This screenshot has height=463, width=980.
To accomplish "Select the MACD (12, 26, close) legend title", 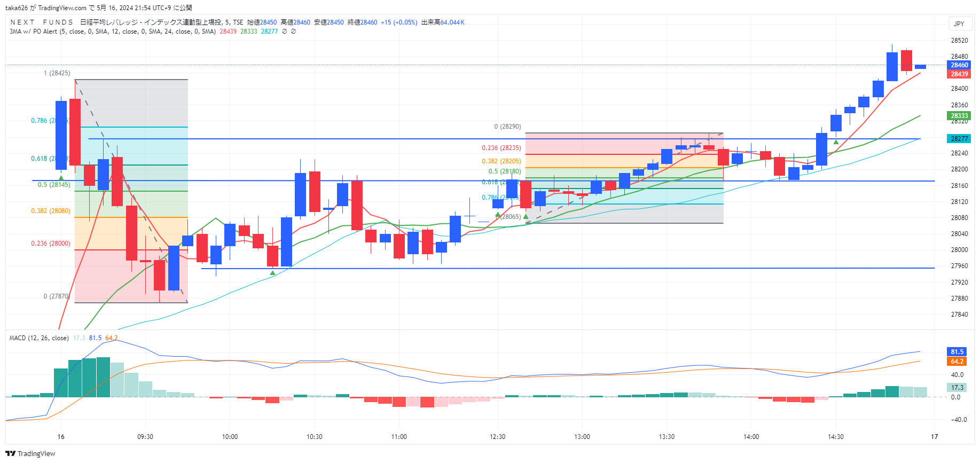I will click(x=39, y=338).
